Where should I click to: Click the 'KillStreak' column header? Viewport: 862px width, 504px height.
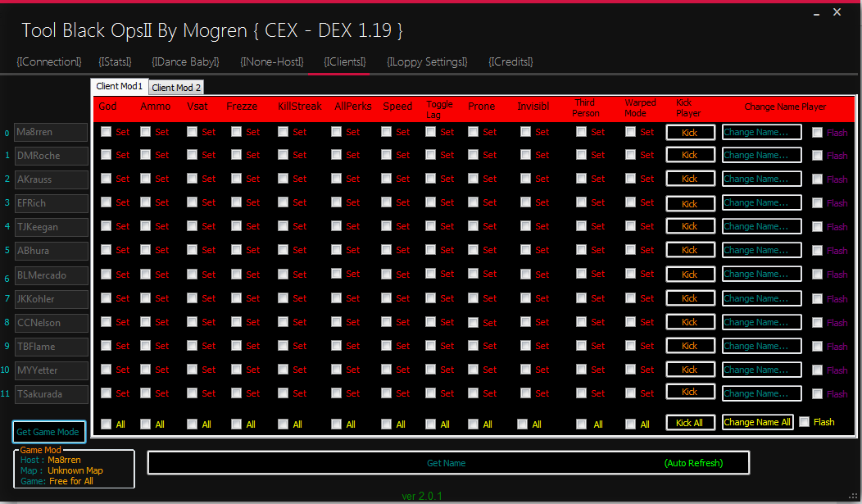click(300, 107)
